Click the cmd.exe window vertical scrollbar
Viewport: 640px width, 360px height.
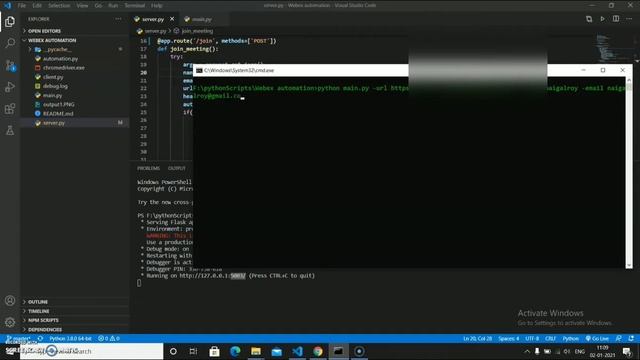pos(629,173)
